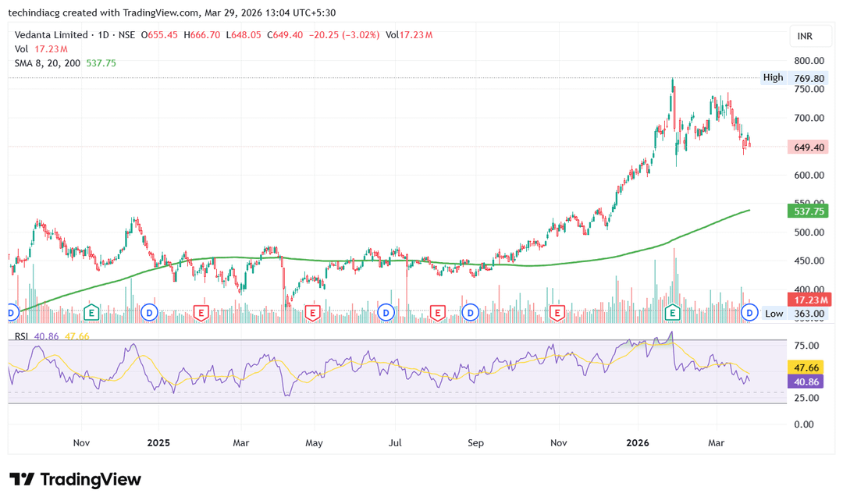This screenshot has width=843, height=504.
Task: Click the 800.00 price axis label
Action: [x=809, y=61]
